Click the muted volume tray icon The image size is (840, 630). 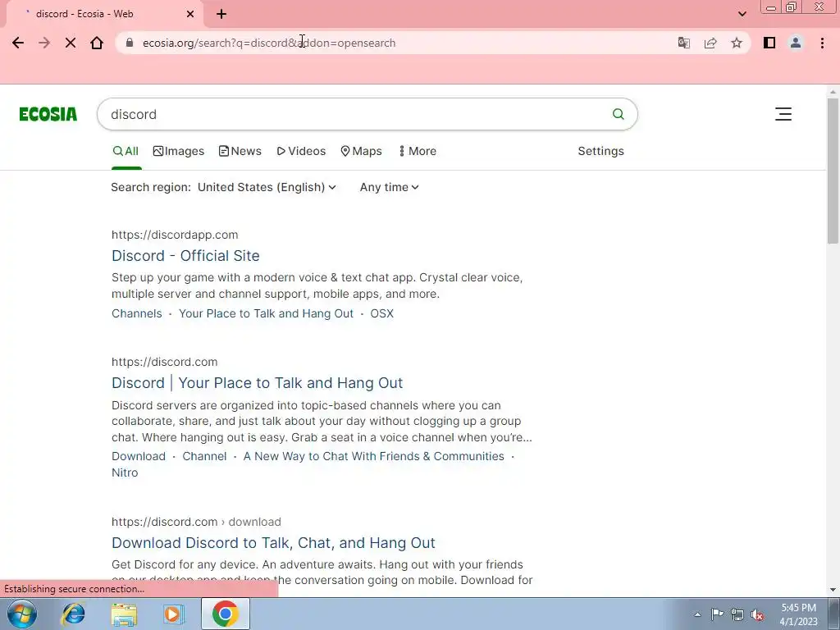pyautogui.click(x=757, y=614)
